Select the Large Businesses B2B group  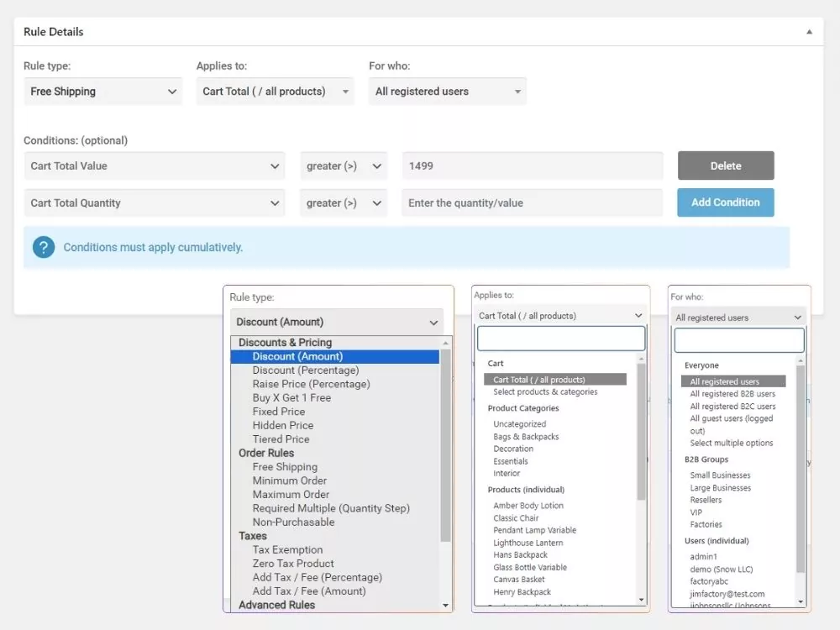pos(721,488)
